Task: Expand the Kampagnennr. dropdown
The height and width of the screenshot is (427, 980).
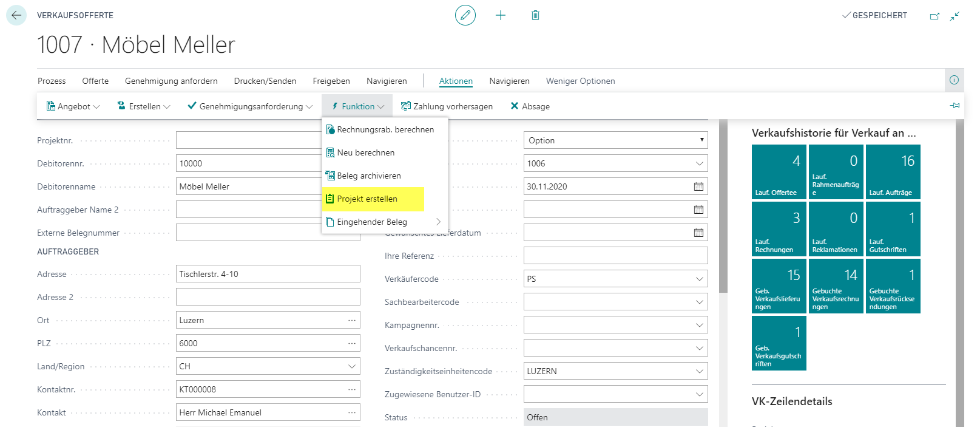Action: [699, 325]
